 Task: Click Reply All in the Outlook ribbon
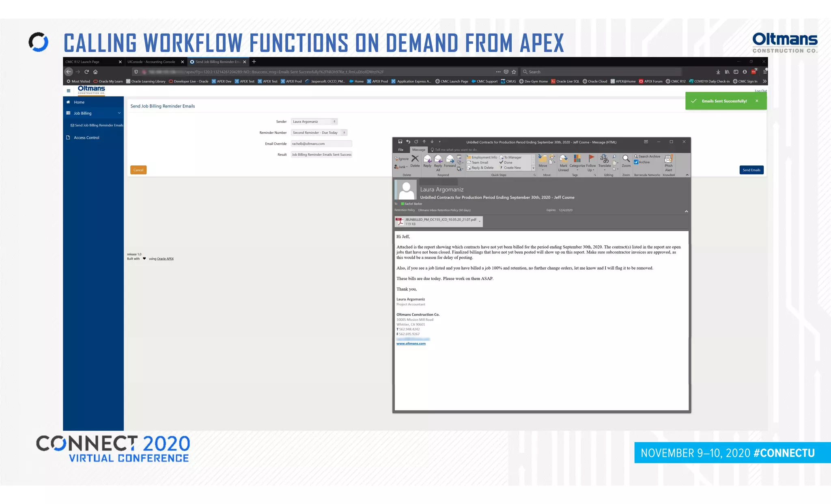[438, 163]
